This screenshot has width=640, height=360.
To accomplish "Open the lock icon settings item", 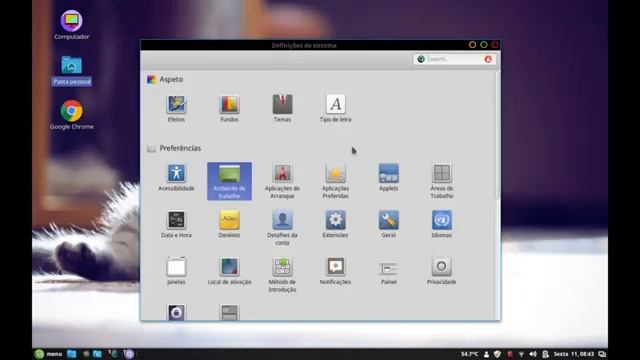I will 176,313.
